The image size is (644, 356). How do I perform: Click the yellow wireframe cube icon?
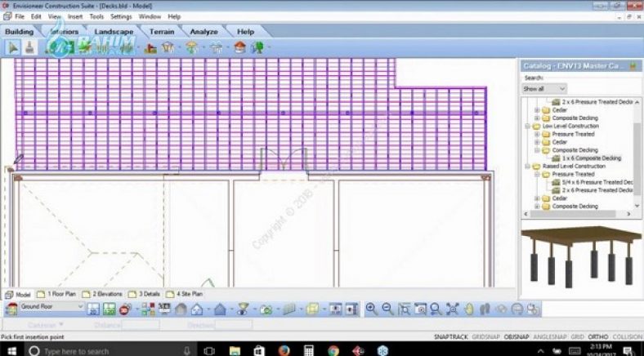(312, 309)
